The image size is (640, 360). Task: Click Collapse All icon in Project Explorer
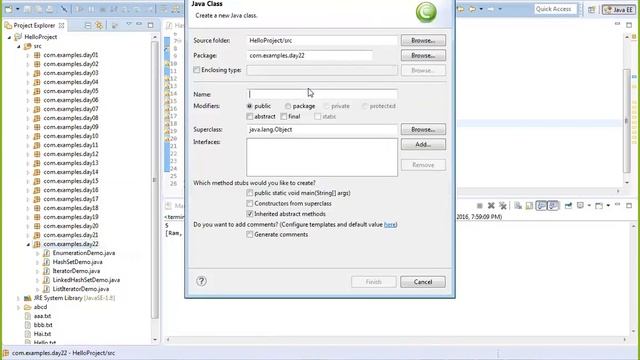click(x=88, y=25)
